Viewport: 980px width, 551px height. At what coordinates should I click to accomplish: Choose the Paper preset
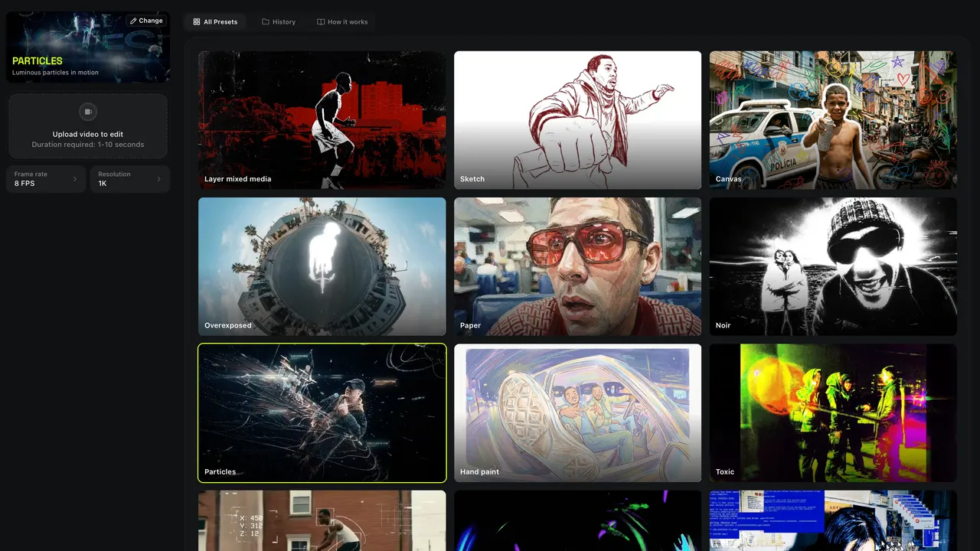coord(577,266)
